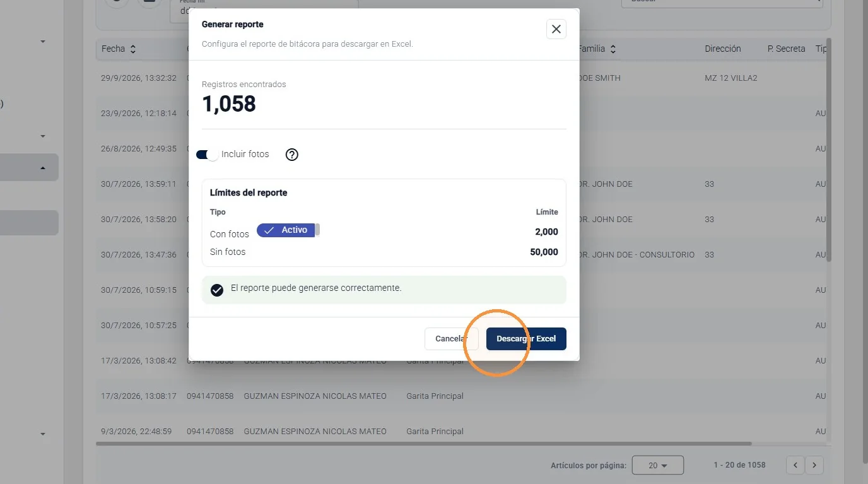Go to the previous page arrow
This screenshot has width=868, height=484.
click(795, 465)
